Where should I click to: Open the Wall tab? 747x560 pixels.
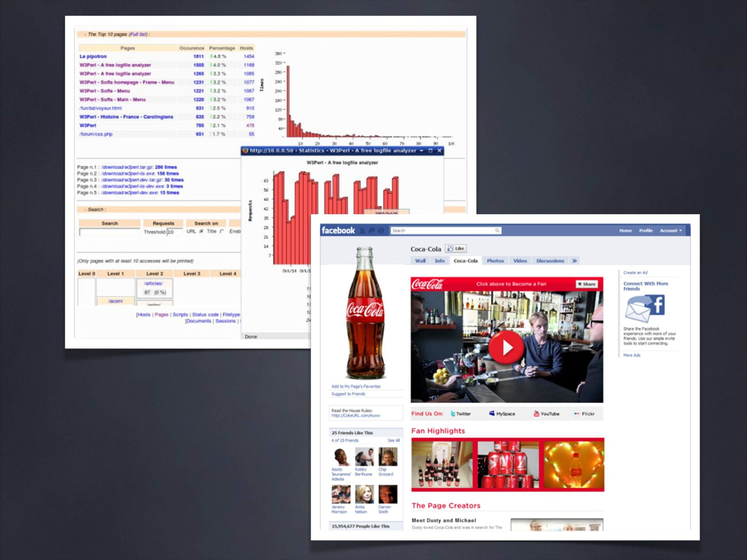click(x=420, y=261)
